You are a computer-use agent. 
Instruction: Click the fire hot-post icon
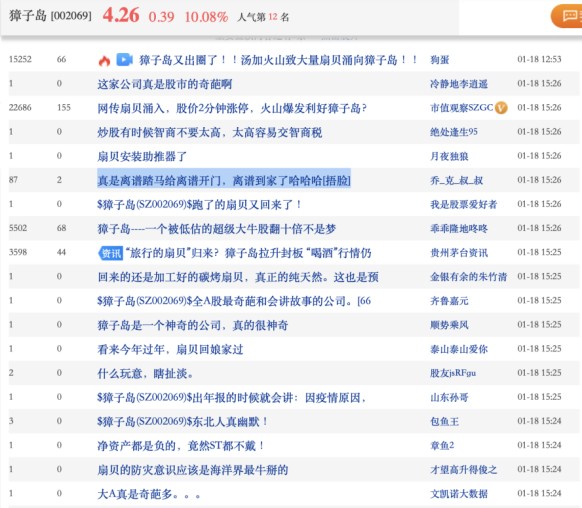(x=104, y=60)
